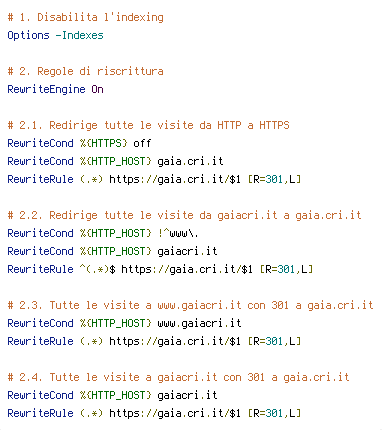
Task: Click the 'Disabilita l'indexing' comment line
Action: pos(86,17)
